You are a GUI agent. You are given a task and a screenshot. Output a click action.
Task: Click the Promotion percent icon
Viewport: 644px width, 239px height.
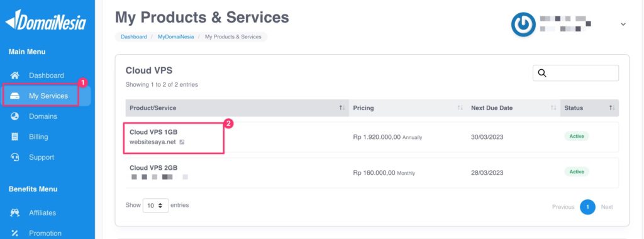(15, 233)
